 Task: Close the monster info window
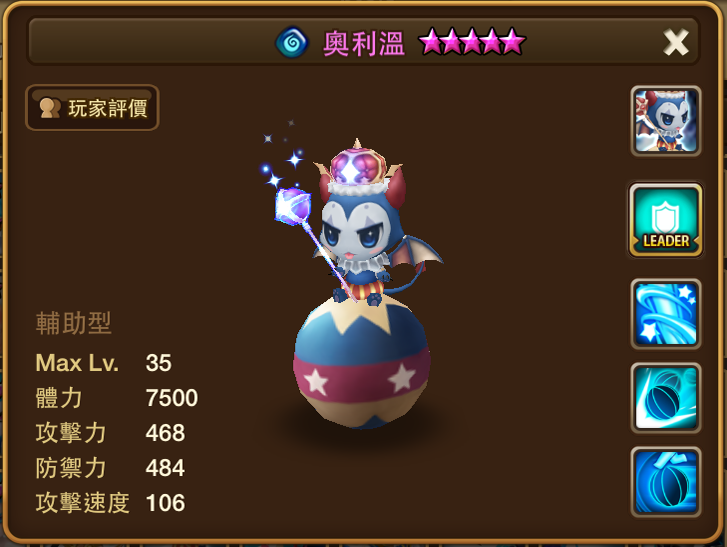[676, 42]
